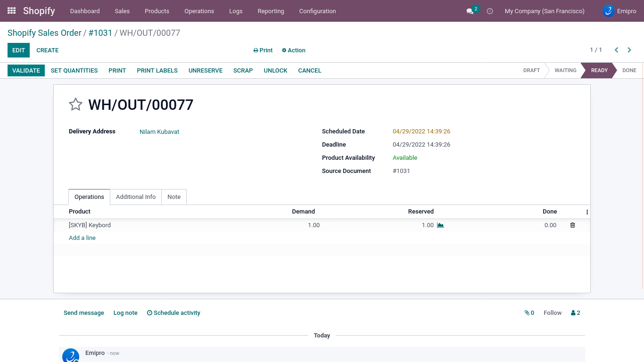Viewport: 644px width, 362px height.
Task: Go to next record arrow
Action: pyautogui.click(x=629, y=50)
